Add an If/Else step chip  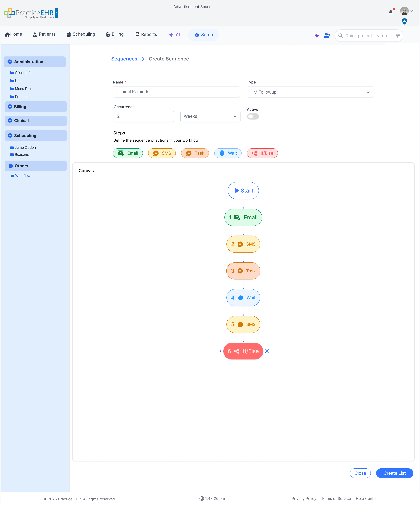coord(262,153)
